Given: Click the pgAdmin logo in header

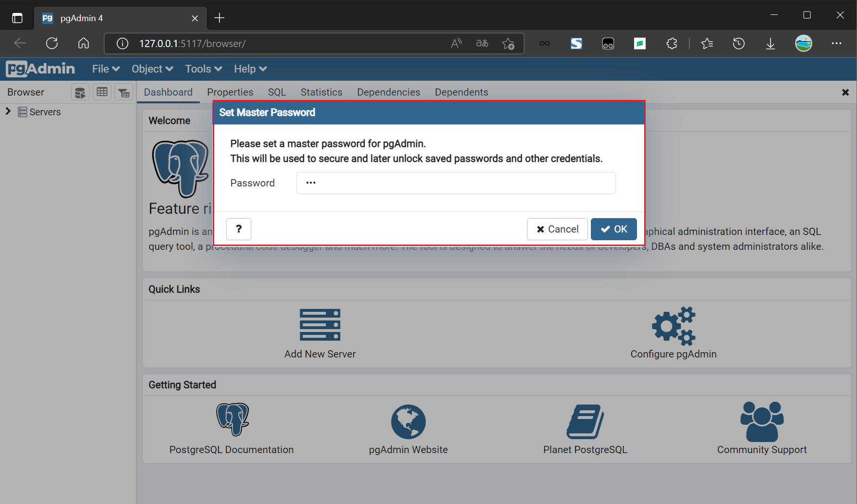Looking at the screenshot, I should click(40, 69).
